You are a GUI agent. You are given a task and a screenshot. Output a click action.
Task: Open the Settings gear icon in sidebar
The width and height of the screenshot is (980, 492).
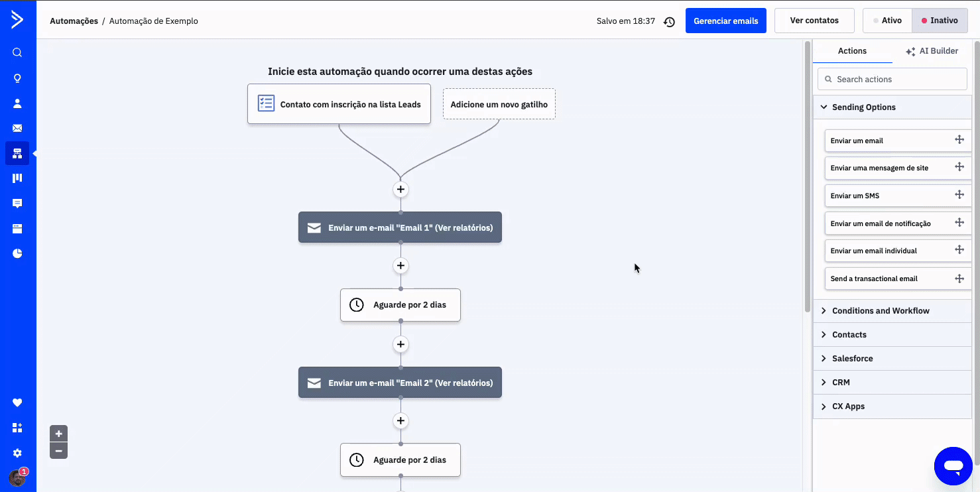coord(17,453)
